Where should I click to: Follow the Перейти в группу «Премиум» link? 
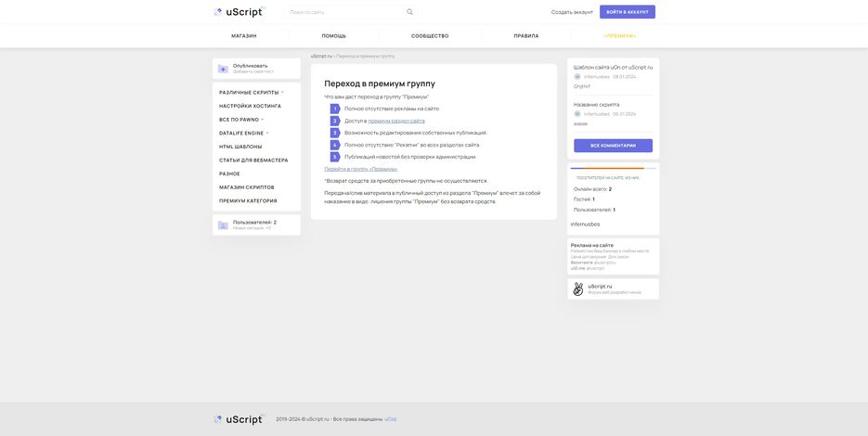point(360,169)
